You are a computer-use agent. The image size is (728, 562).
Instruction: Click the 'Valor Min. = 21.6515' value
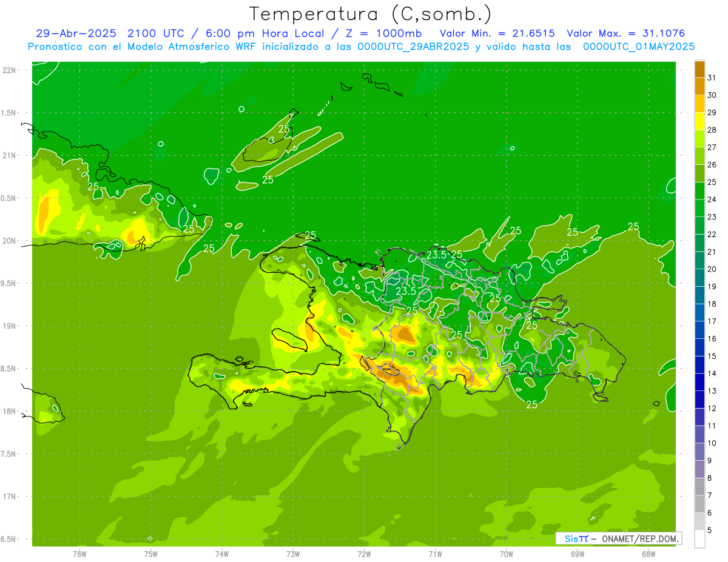(497, 33)
